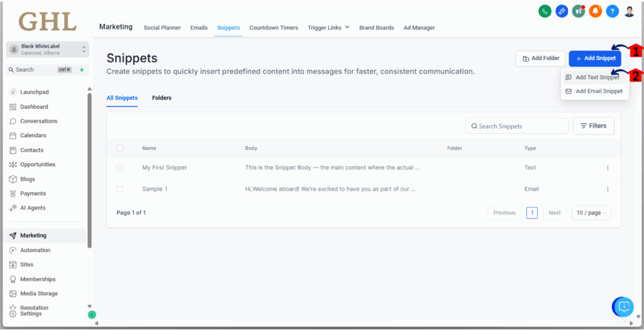This screenshot has height=331, width=644.
Task: Switch to Social Planner tab
Action: coord(162,28)
